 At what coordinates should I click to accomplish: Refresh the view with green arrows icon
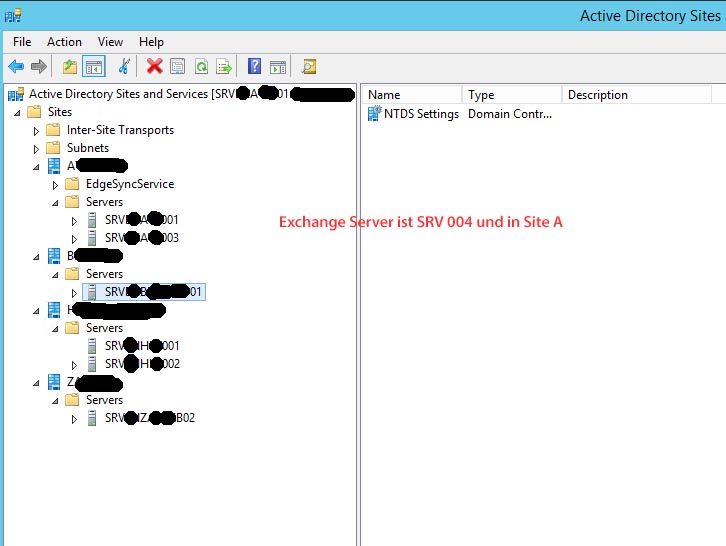point(201,67)
